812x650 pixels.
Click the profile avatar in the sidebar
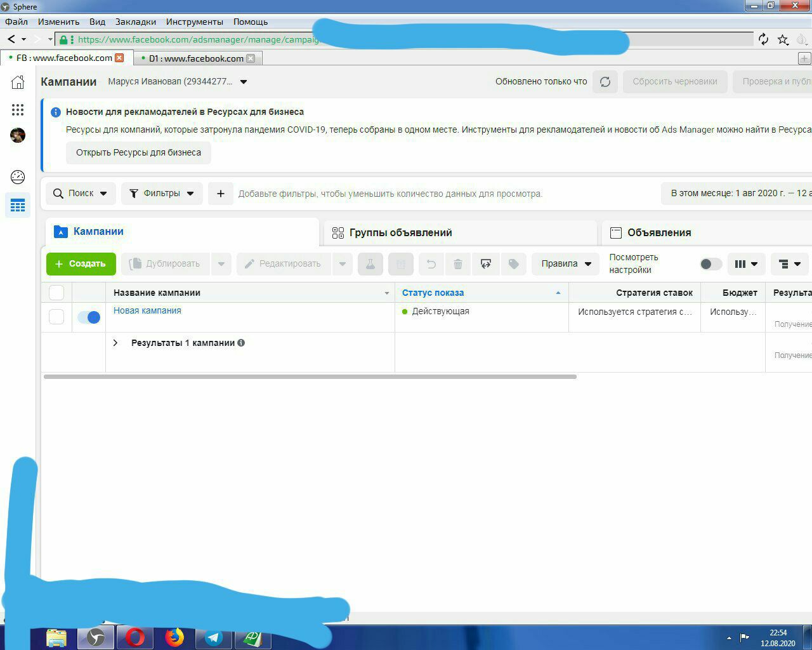point(18,135)
